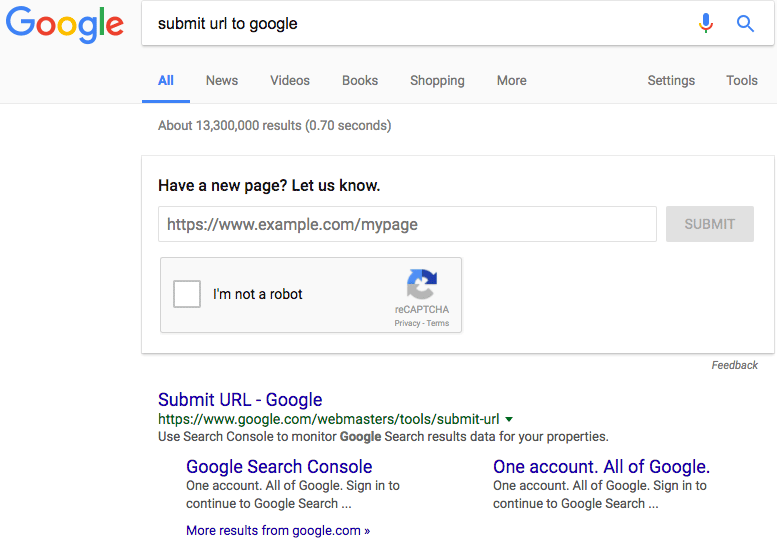
Task: Open the Google Search Console sitelink
Action: 279,467
